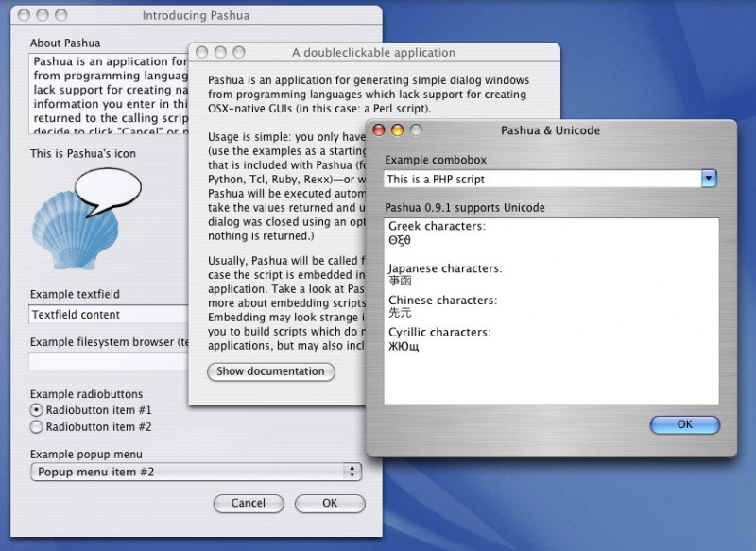Image resolution: width=756 pixels, height=551 pixels.
Task: Click the Example textfield input
Action: coord(109,315)
